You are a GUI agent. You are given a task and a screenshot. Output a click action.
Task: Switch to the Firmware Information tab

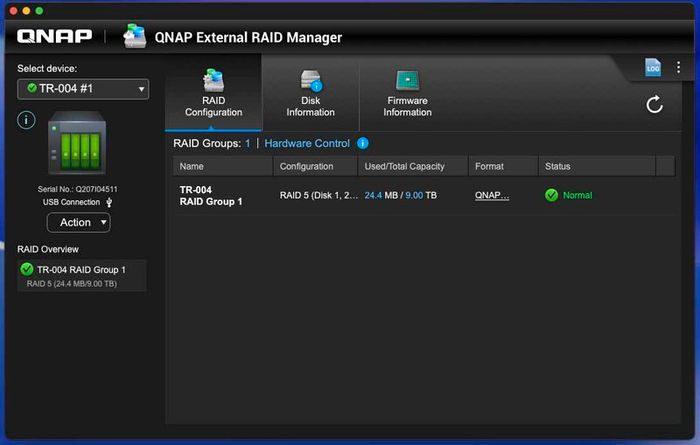tap(407, 94)
